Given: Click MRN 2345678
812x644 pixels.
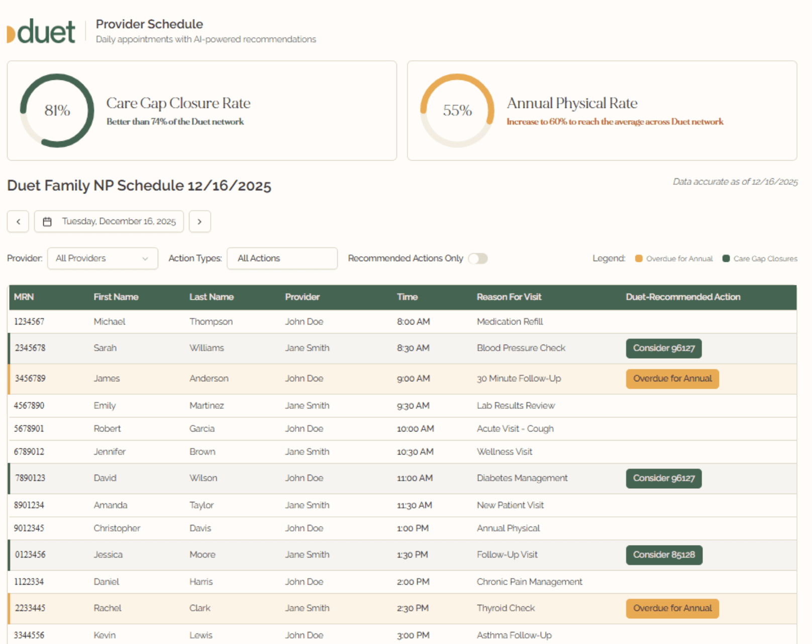Looking at the screenshot, I should (30, 348).
